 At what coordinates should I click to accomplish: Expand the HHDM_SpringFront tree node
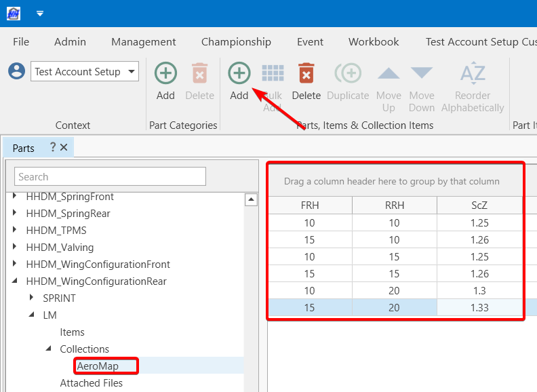(x=15, y=197)
